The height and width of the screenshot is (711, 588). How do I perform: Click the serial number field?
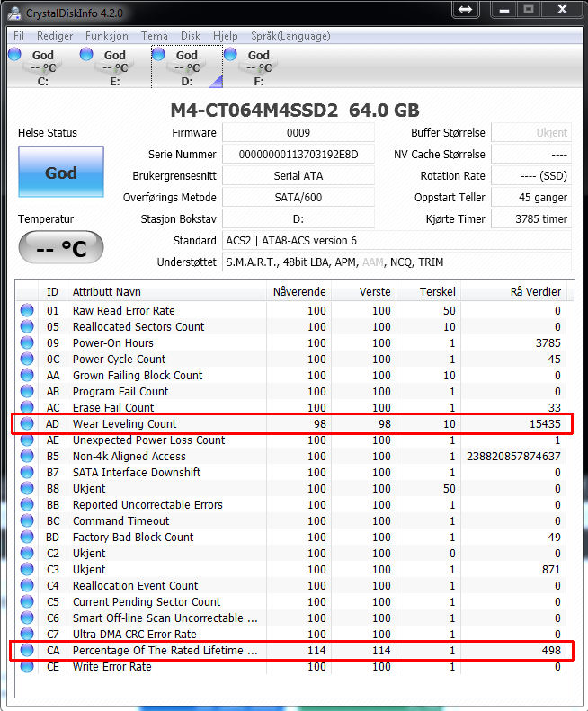[298, 155]
